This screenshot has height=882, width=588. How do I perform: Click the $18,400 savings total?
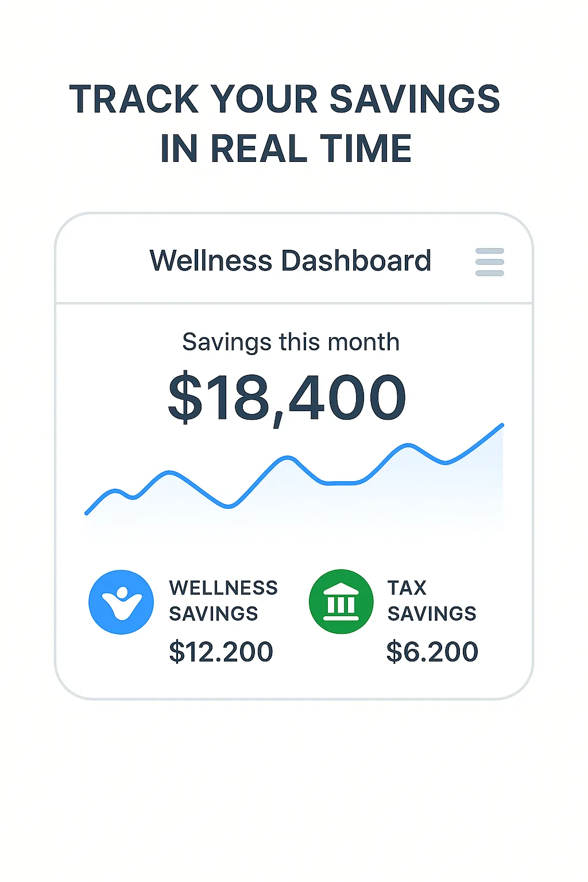(287, 397)
